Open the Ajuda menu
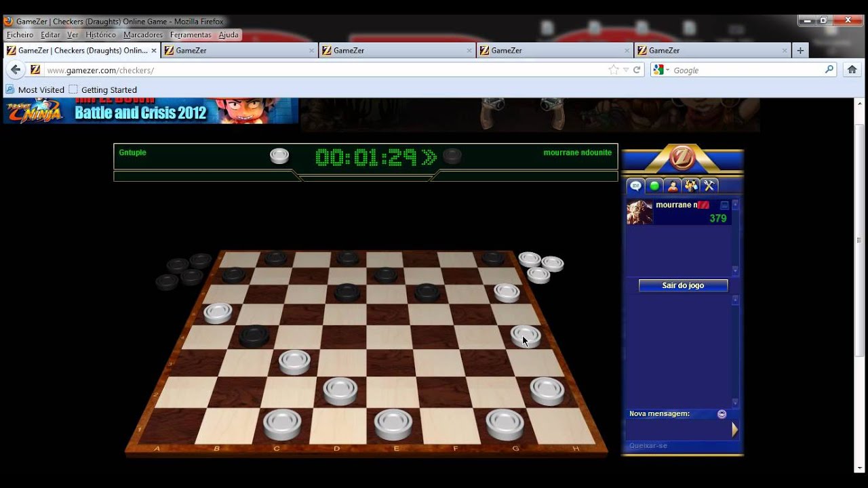 pos(229,35)
